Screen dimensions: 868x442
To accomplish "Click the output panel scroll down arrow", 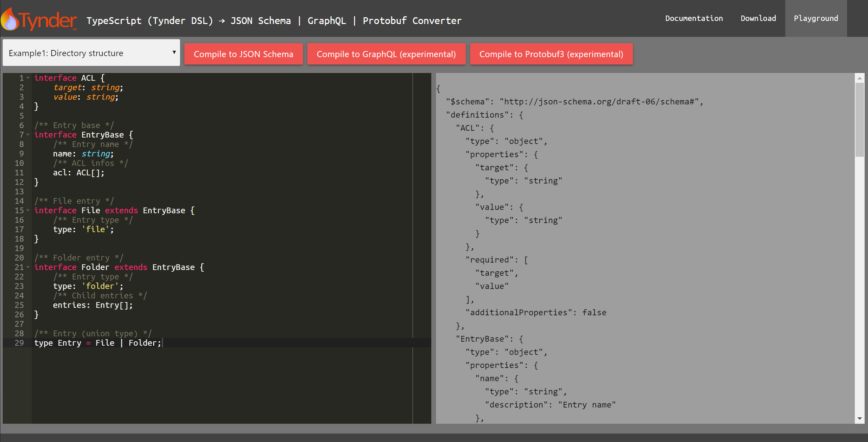I will click(x=860, y=419).
